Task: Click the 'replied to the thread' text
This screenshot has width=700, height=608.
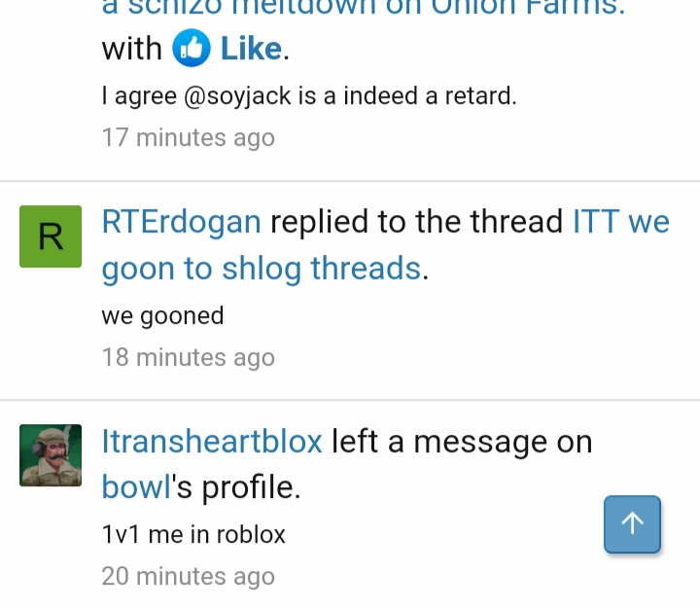Action: click(416, 222)
